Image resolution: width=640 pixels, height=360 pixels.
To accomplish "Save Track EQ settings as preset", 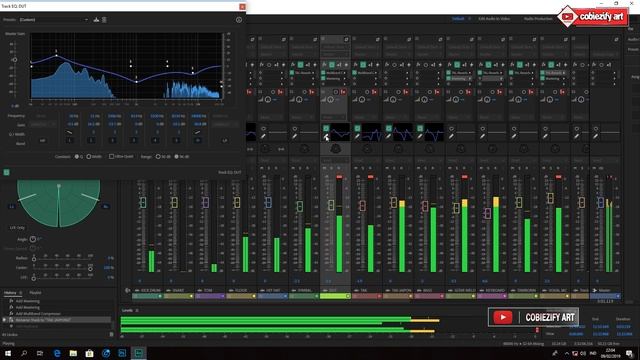I will 96,20.
